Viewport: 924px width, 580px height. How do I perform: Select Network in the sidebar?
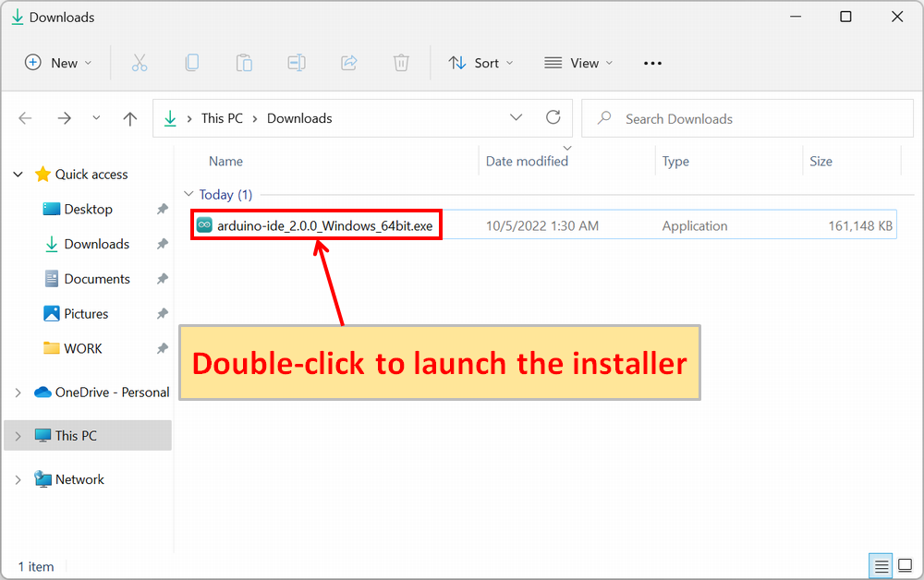pyautogui.click(x=79, y=479)
